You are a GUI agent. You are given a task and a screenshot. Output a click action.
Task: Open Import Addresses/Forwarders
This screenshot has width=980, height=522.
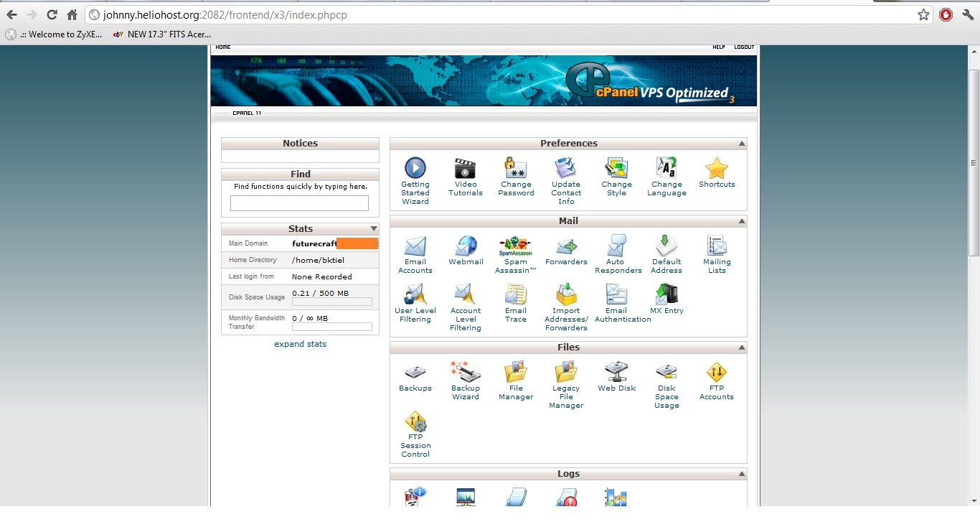pyautogui.click(x=566, y=308)
